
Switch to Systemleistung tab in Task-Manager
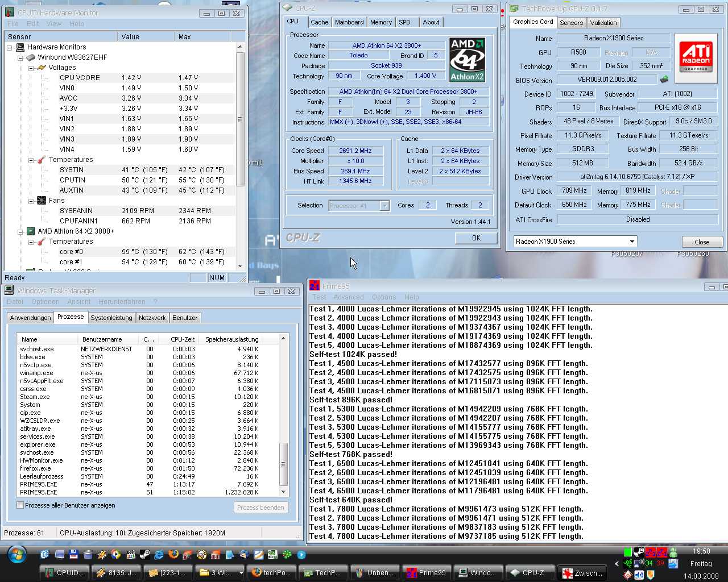pos(111,318)
